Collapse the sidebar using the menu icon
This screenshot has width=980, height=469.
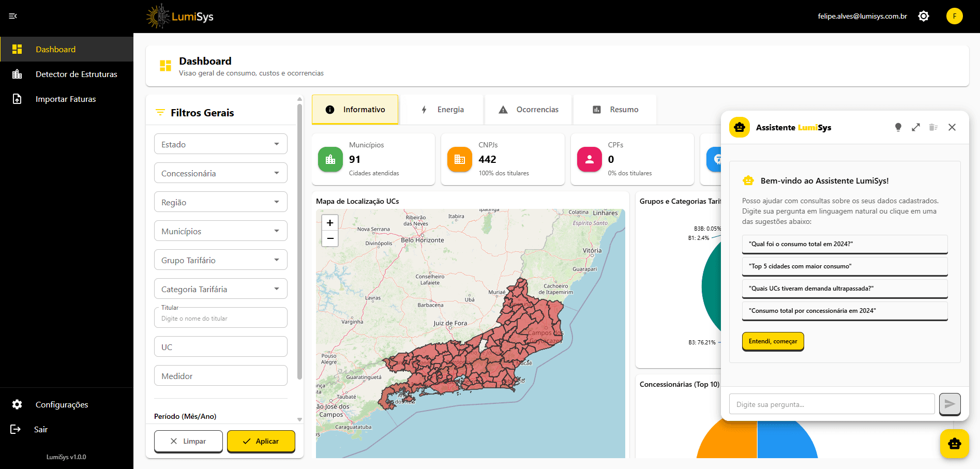pos(13,16)
